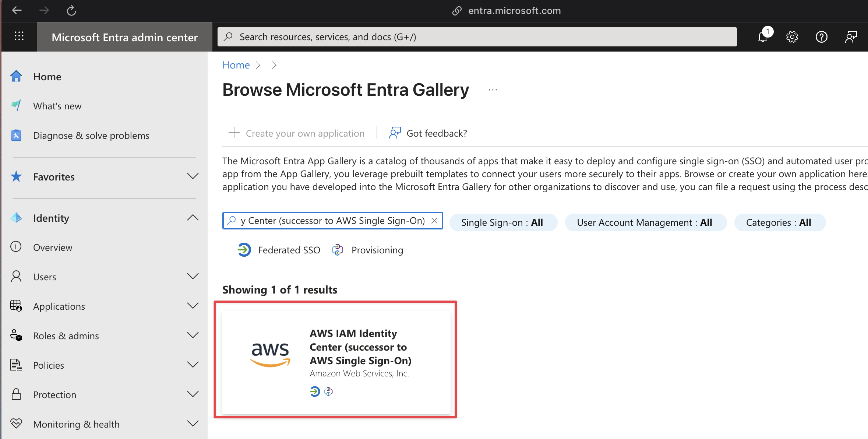Click the Home breadcrumb link
The width and height of the screenshot is (868, 439).
tap(236, 65)
